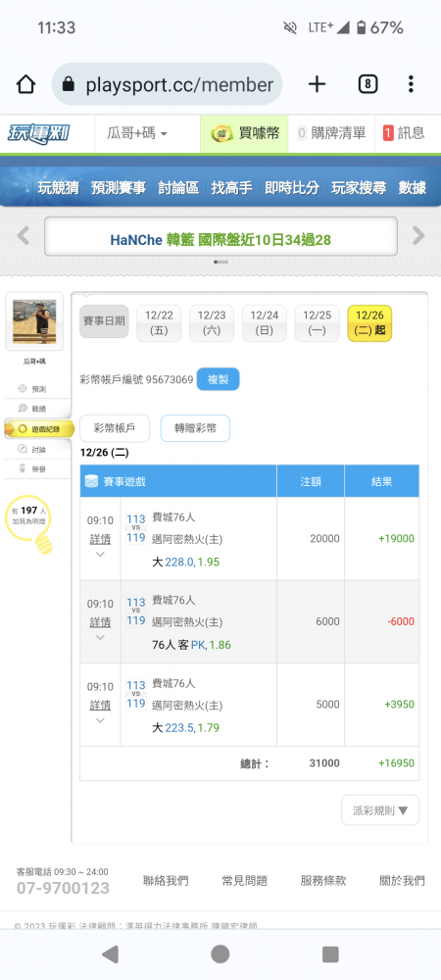This screenshot has width=441, height=980.
Task: Select the 12/22 (五) date tab
Action: click(x=159, y=323)
